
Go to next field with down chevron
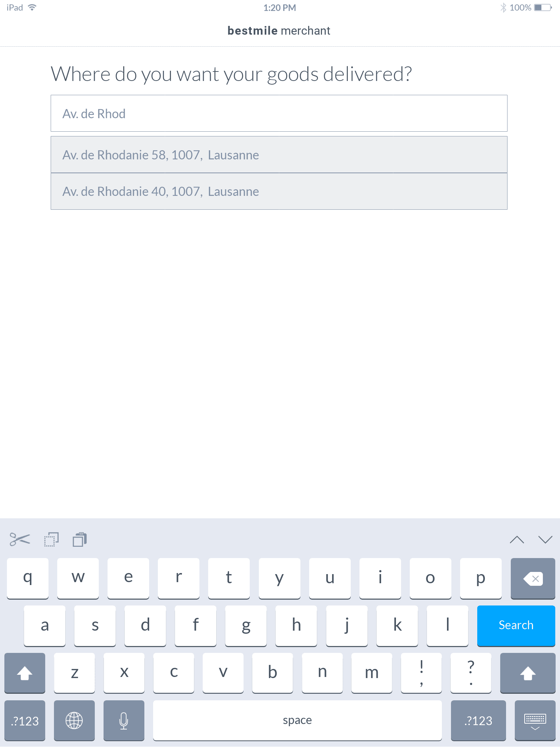545,539
